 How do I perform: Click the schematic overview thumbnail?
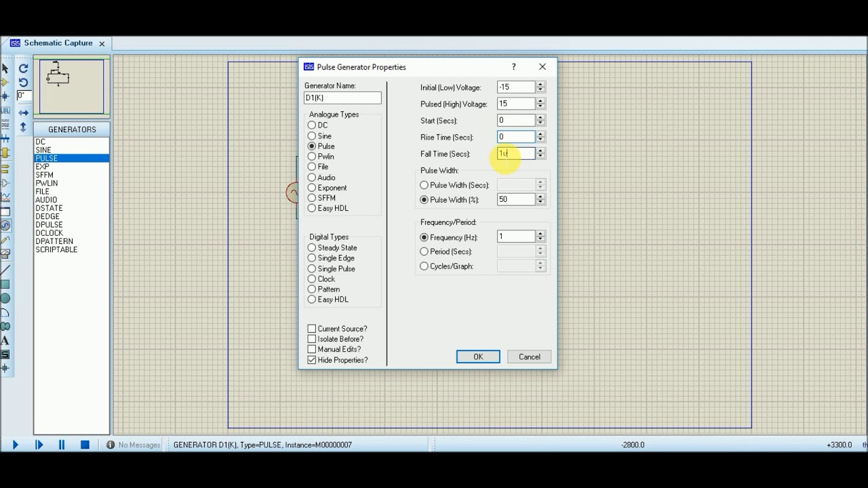pyautogui.click(x=72, y=86)
